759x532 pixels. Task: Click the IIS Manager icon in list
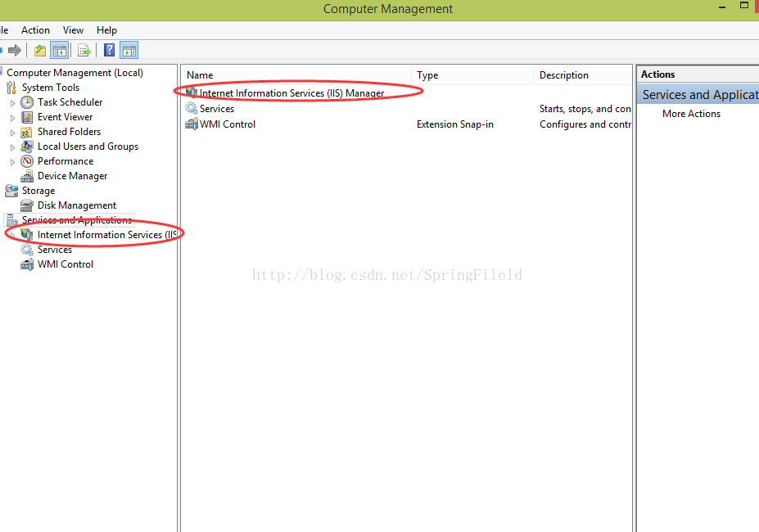pyautogui.click(x=192, y=92)
